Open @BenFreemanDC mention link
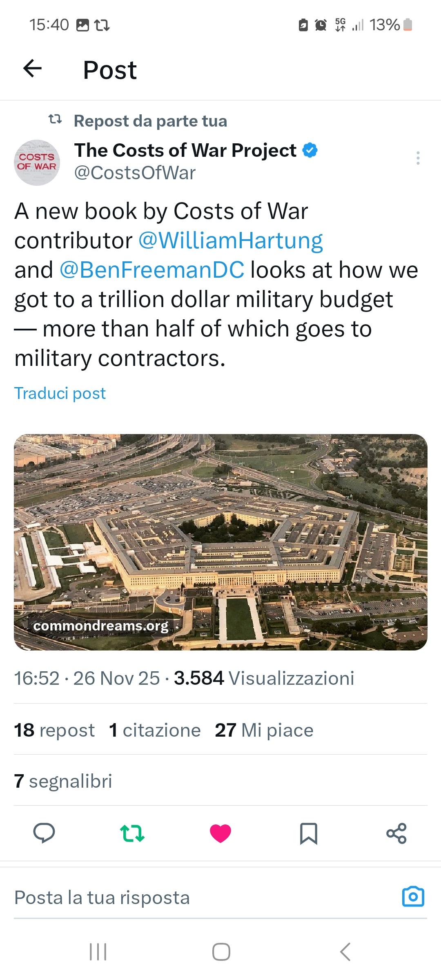Screen dimensions: 441x980 point(152,270)
